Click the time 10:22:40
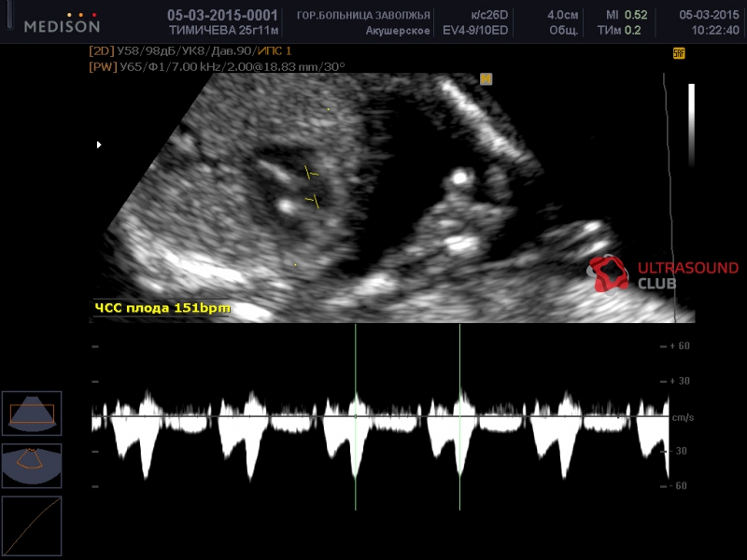The height and width of the screenshot is (560, 747). [x=715, y=31]
